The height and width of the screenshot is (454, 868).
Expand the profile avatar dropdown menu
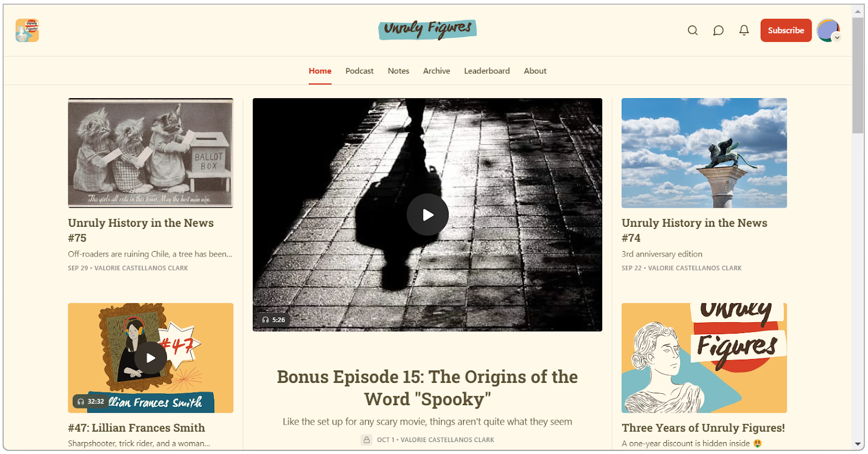point(828,30)
